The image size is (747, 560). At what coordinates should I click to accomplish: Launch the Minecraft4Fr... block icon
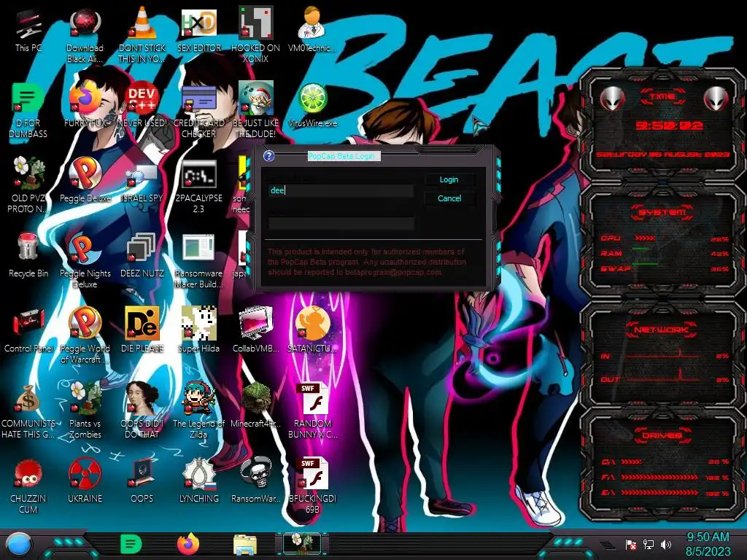pyautogui.click(x=256, y=405)
